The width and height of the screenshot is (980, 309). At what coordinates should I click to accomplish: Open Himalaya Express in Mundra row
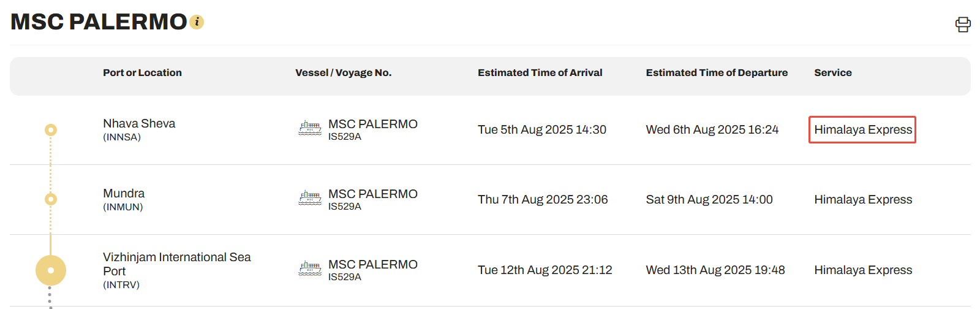[862, 200]
